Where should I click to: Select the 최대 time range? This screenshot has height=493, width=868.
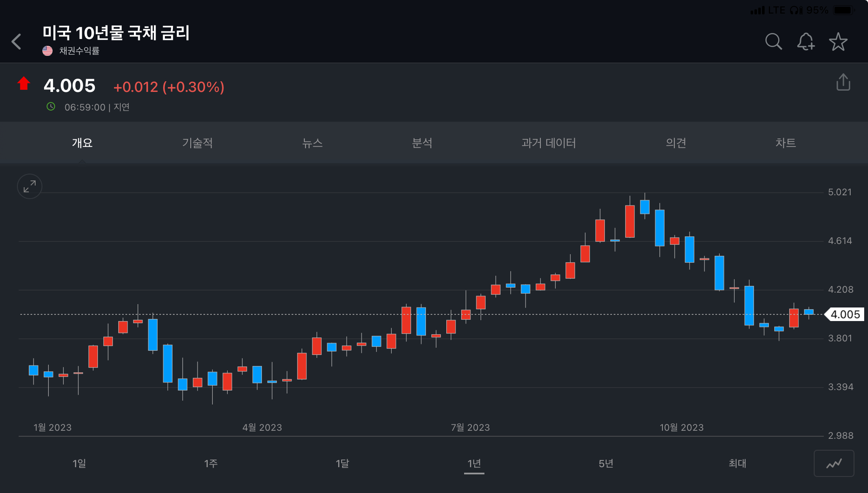tap(737, 463)
